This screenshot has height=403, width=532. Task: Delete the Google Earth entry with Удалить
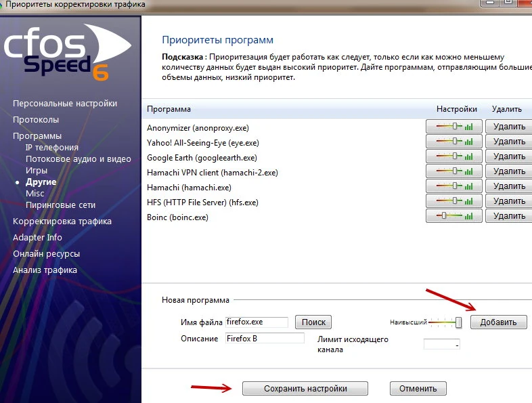point(509,156)
